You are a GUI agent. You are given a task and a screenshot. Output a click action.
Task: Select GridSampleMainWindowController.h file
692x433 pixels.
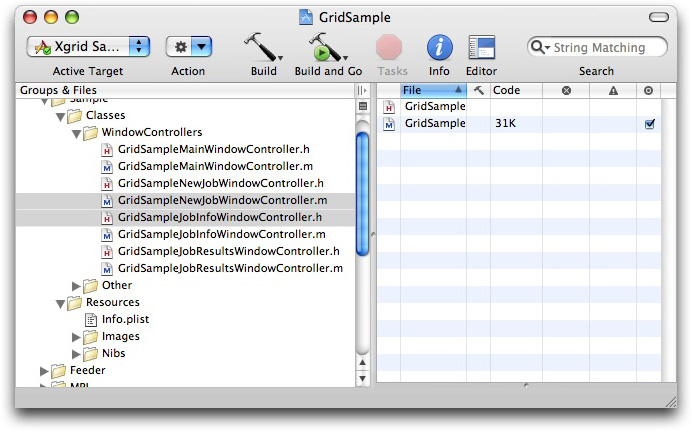[214, 150]
